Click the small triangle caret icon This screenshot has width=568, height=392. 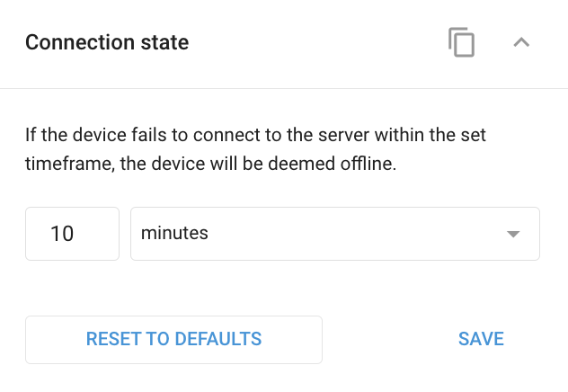coord(513,234)
